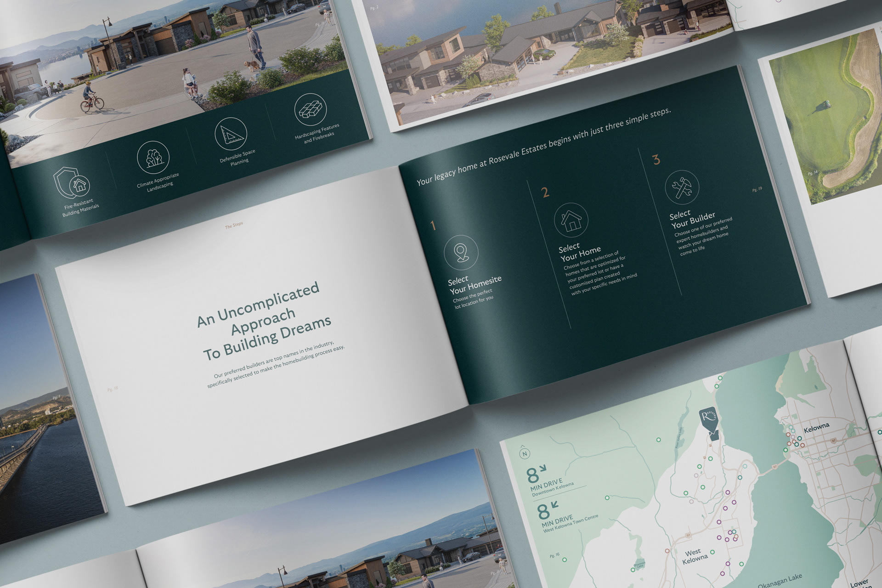Click the West Kelowna map label
The height and width of the screenshot is (588, 882).
694,555
